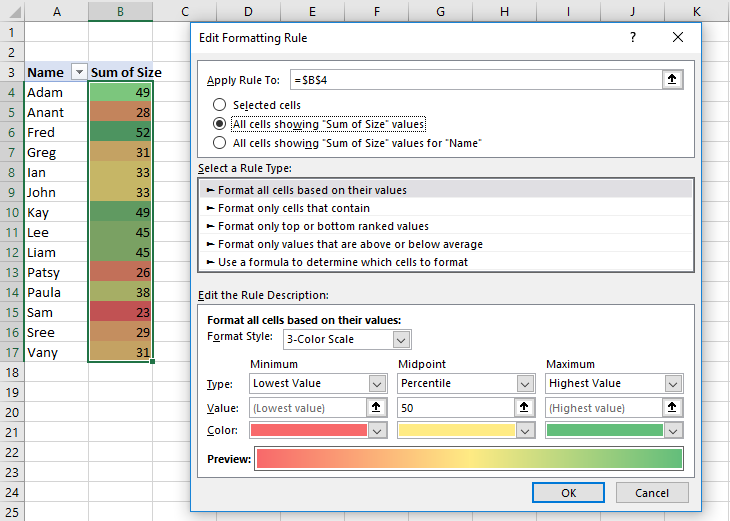730x521 pixels.
Task: Expand the Minimum Type dropdown
Action: (377, 384)
